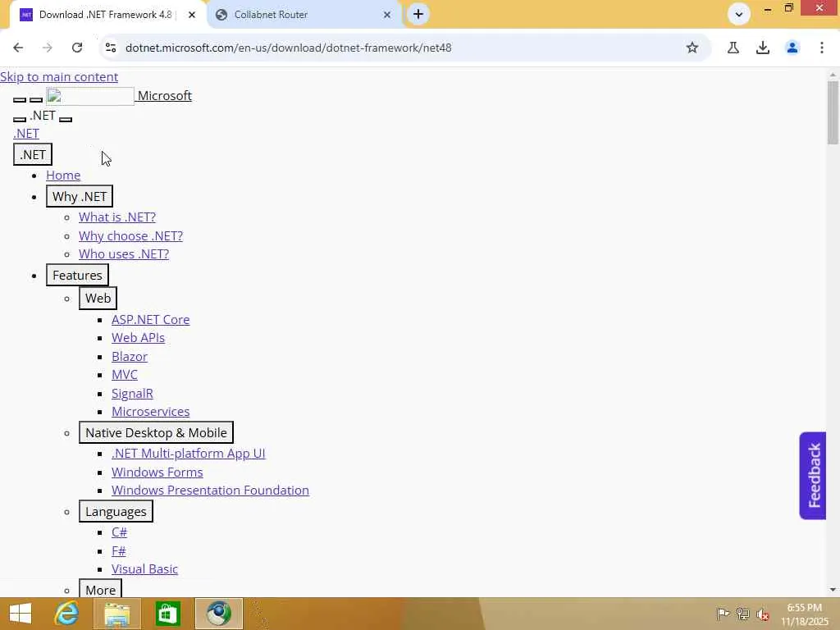Open the Blazor link
This screenshot has height=630, width=840.
click(129, 357)
